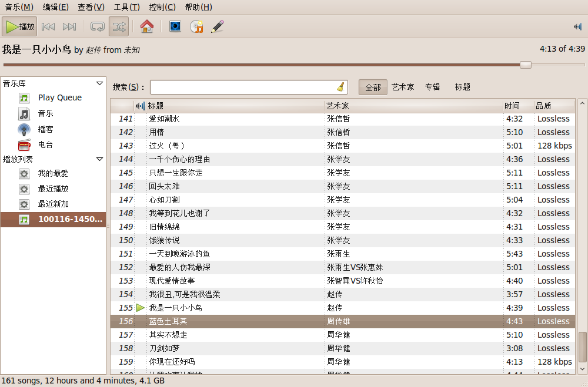Viewport: 588px width, 387px height.
Task: Open the 最近新加 playlist
Action: coord(54,204)
